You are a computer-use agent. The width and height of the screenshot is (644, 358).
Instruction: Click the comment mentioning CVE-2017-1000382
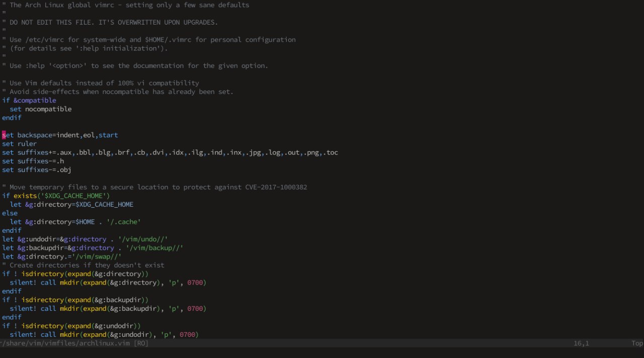154,187
